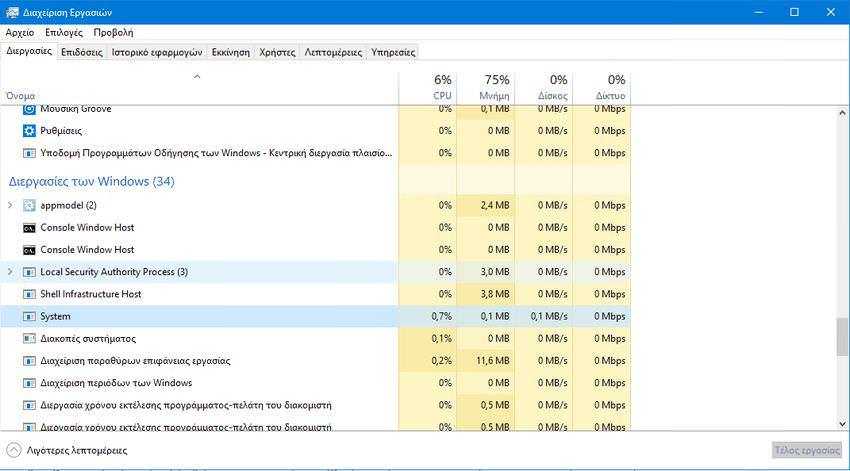The height and width of the screenshot is (471, 850).
Task: Click the System process icon
Action: click(29, 317)
